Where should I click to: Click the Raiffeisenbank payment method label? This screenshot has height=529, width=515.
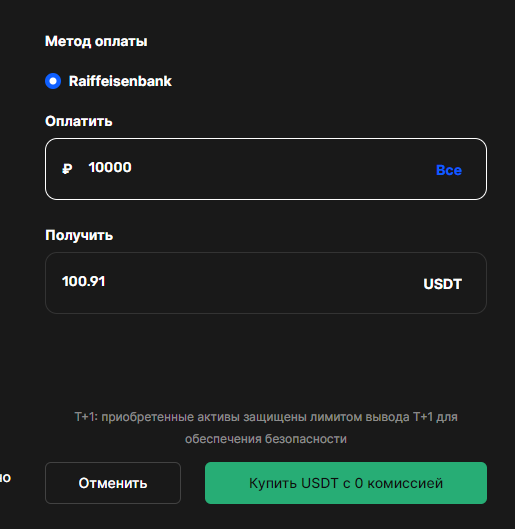click(120, 81)
